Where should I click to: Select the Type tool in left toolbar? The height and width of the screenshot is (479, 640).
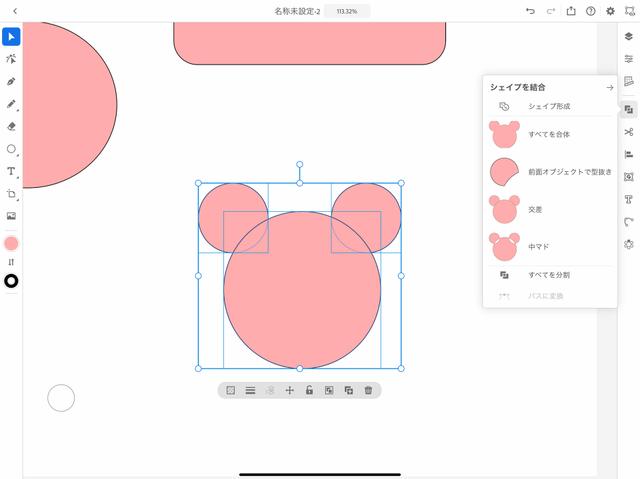click(x=11, y=171)
